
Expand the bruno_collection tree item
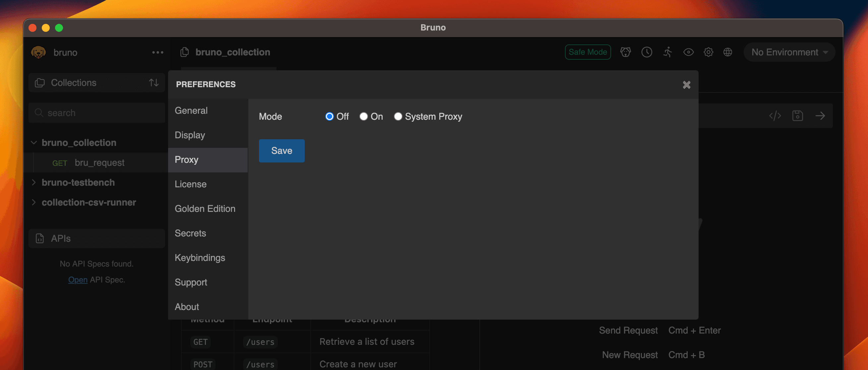(x=34, y=142)
